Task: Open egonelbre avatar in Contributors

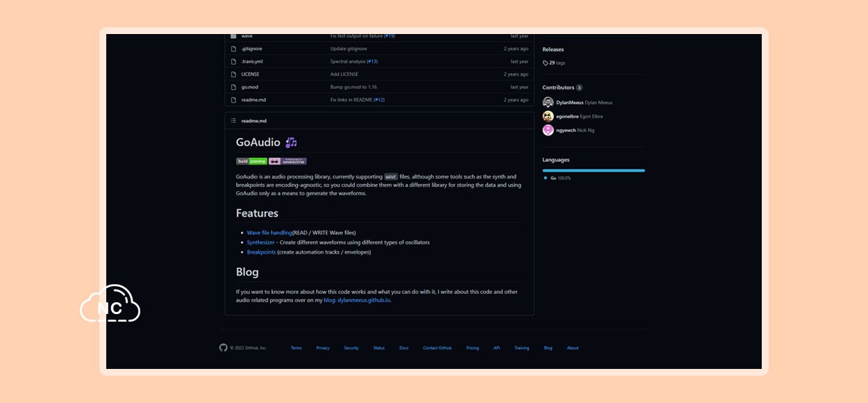Action: (x=548, y=116)
